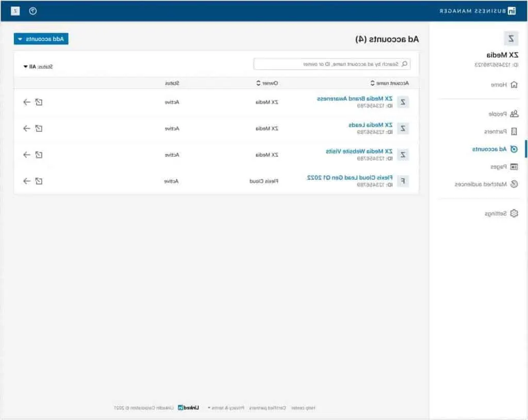Screen dimensions: 528x420
Task: Open Matched audiences in the sidebar
Action: [486, 184]
